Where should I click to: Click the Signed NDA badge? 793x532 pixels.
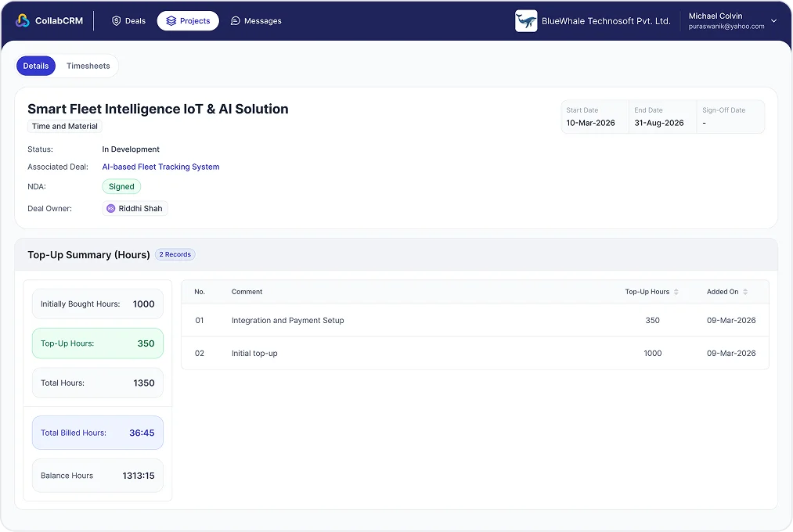121,186
